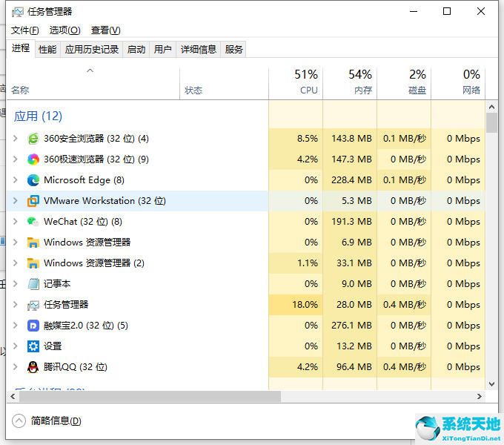This screenshot has height=445, width=504.
Task: Click the VMware Workstation icon
Action: click(x=33, y=201)
